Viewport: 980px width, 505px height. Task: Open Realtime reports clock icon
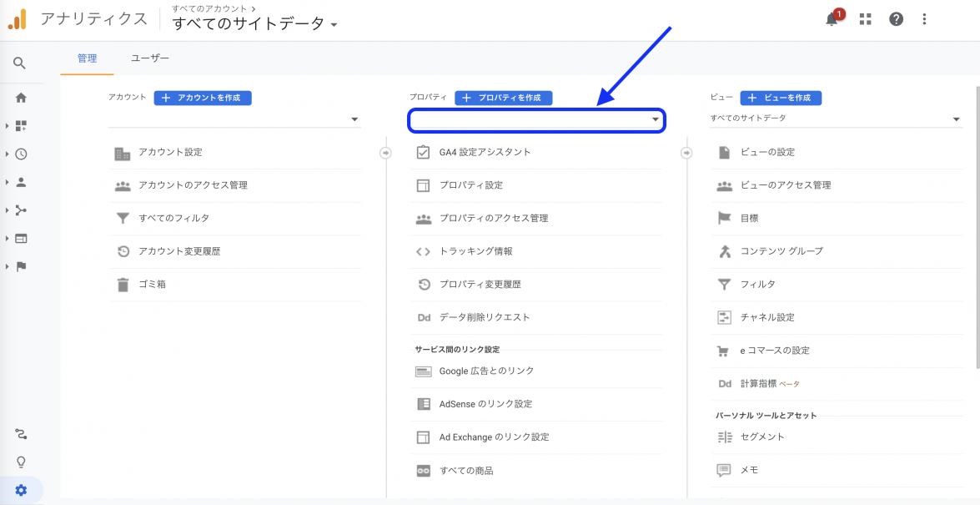21,154
